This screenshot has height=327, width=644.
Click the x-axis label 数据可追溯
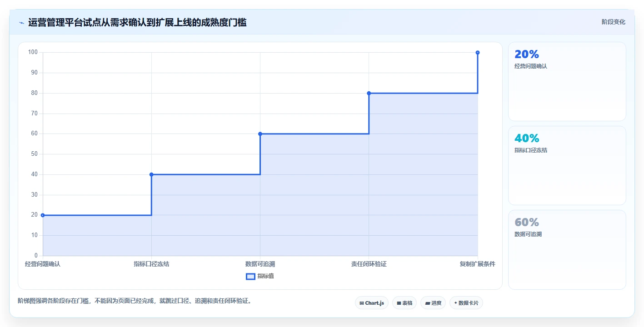click(260, 264)
